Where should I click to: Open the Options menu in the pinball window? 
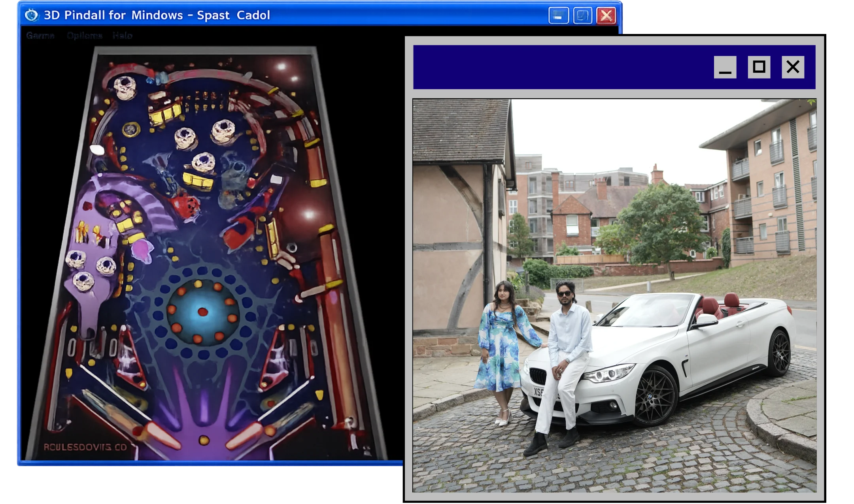pos(85,36)
